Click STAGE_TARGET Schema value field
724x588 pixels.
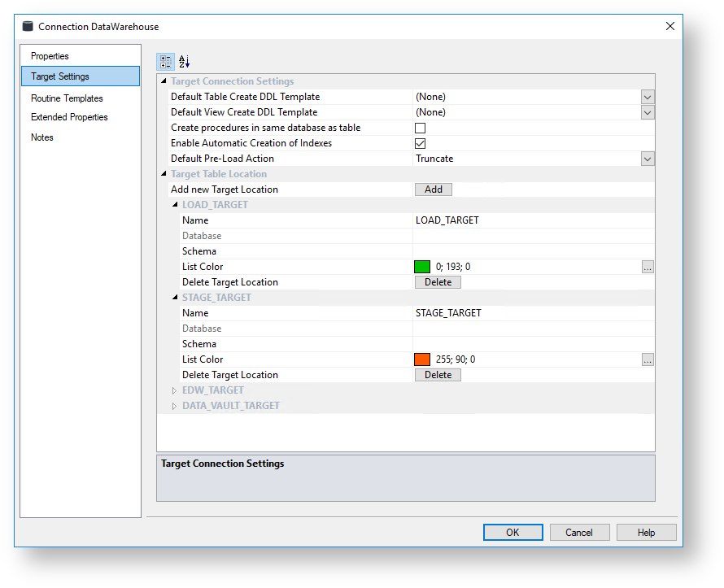click(x=534, y=344)
